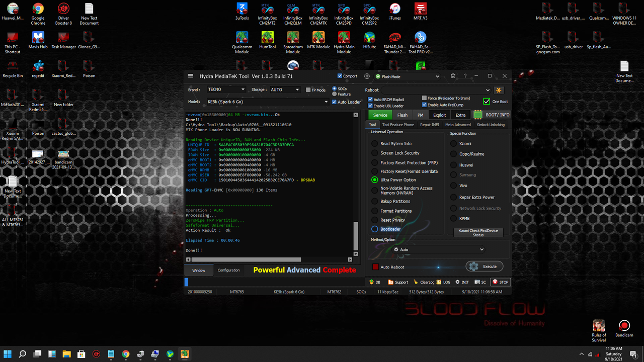Open Mavis Hub desktop icon
The width and height of the screenshot is (644, 362).
point(38,40)
